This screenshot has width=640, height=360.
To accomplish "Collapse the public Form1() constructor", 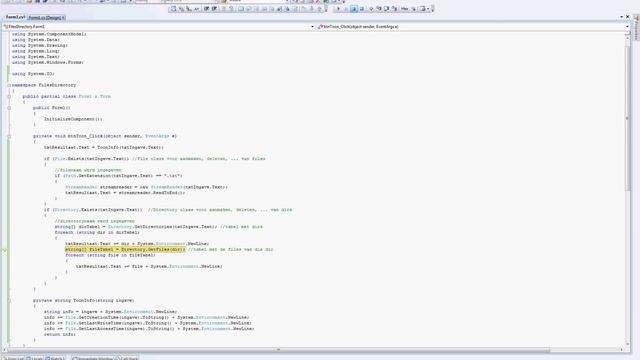I will [x=9, y=108].
